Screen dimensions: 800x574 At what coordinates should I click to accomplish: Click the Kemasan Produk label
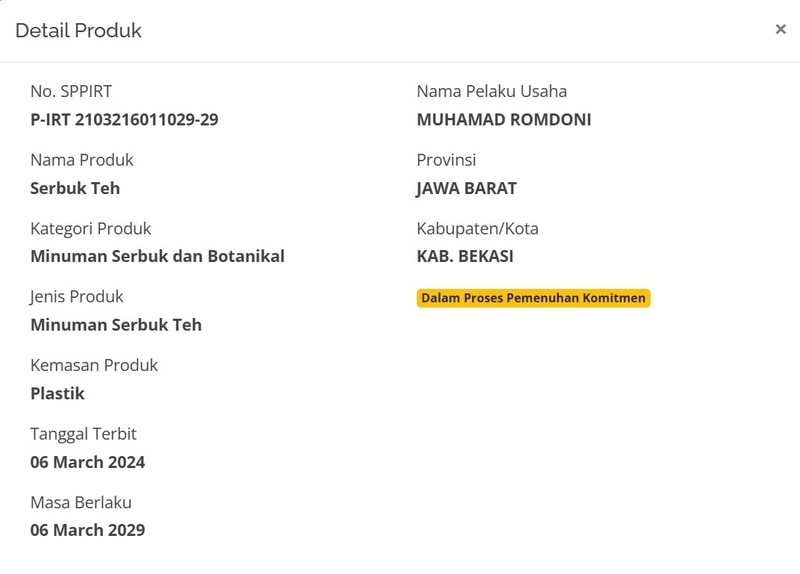pyautogui.click(x=94, y=366)
